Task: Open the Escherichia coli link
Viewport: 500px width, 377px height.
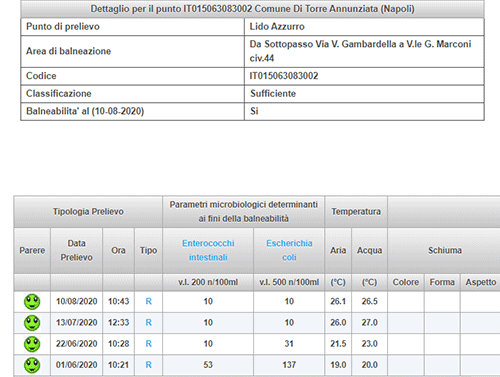Action: click(x=289, y=250)
